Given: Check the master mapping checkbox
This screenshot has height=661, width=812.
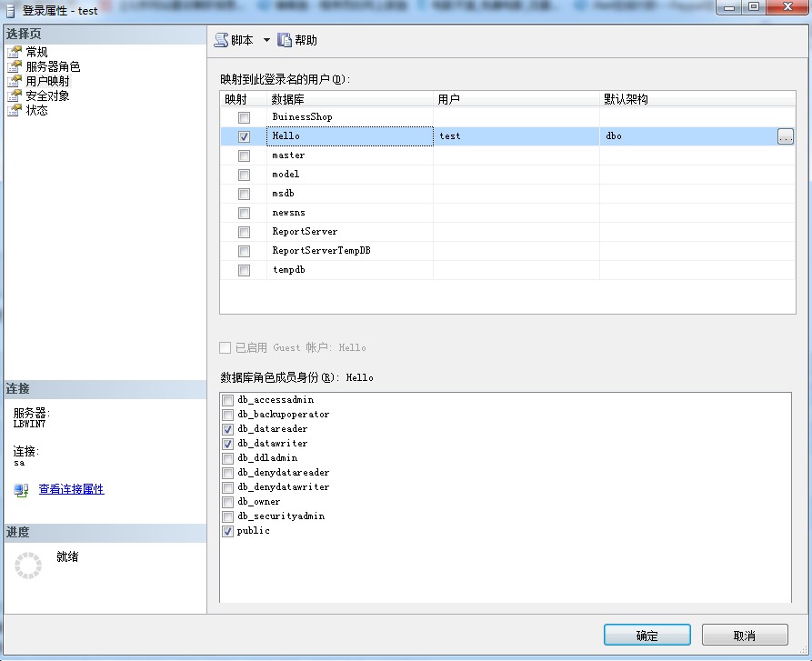Looking at the screenshot, I should tap(244, 155).
